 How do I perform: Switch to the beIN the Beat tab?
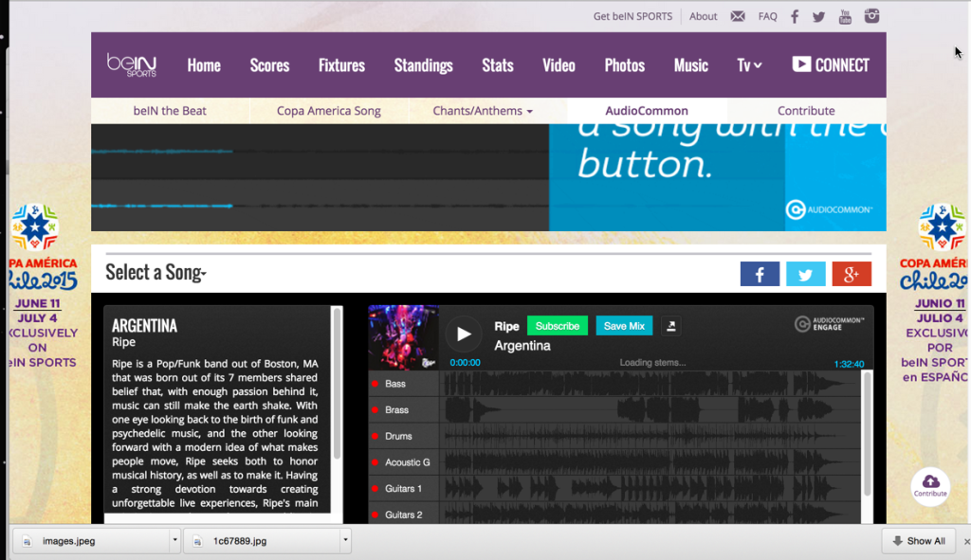tap(170, 111)
